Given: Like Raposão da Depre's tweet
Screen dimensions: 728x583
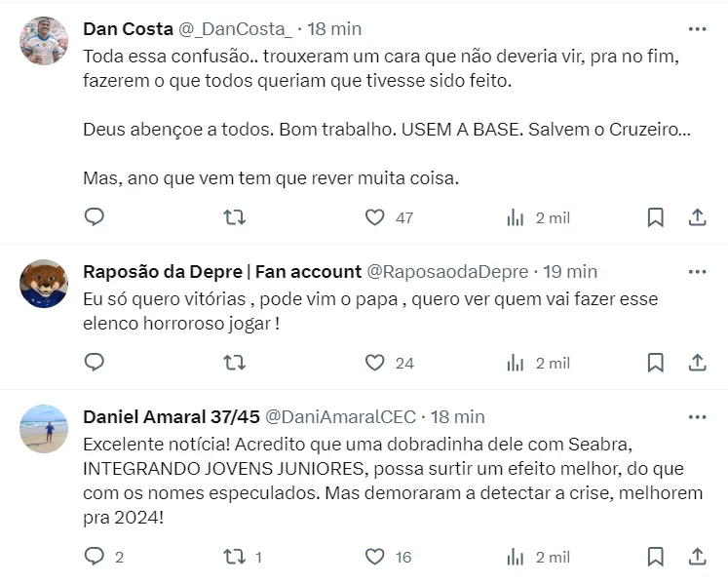Looking at the screenshot, I should pos(375,363).
